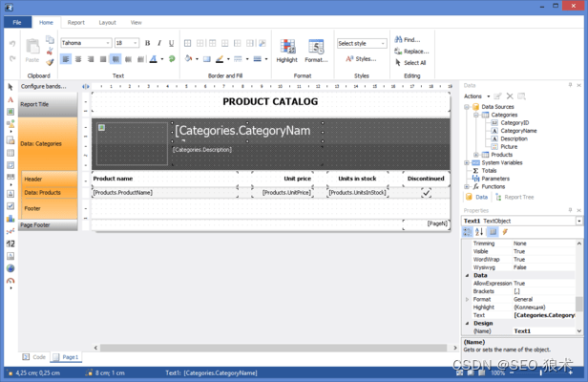The image size is (588, 382).
Task: Justify text alignment
Action: point(103,59)
